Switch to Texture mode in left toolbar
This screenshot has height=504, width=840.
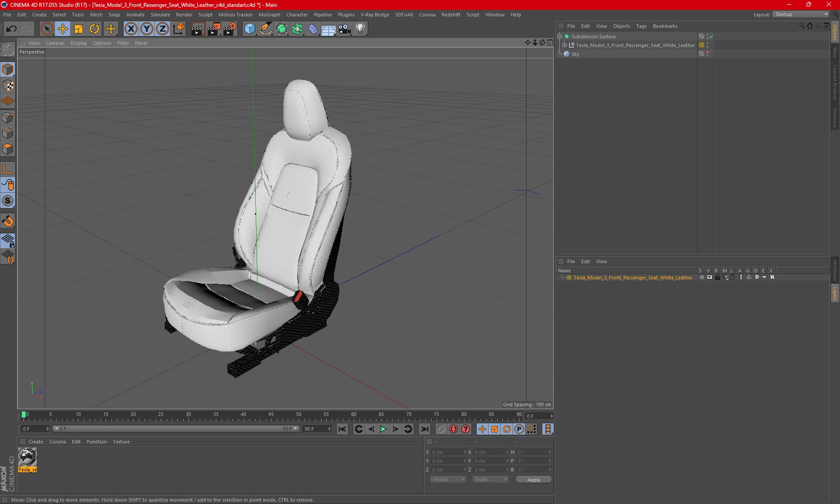tap(8, 85)
